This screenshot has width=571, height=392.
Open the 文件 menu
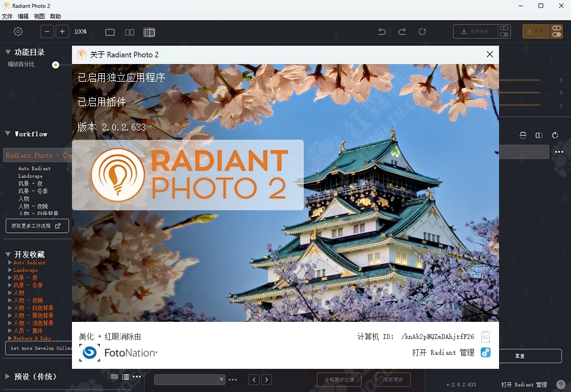pyautogui.click(x=7, y=16)
